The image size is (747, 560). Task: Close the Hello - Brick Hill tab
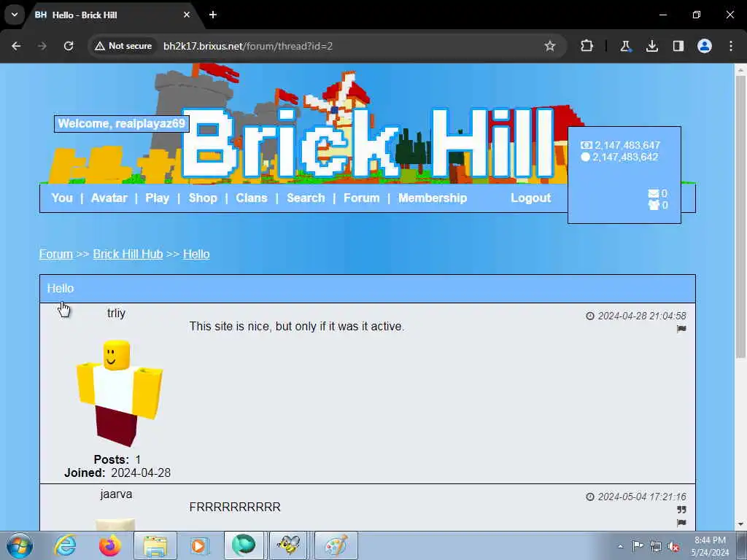pyautogui.click(x=187, y=15)
